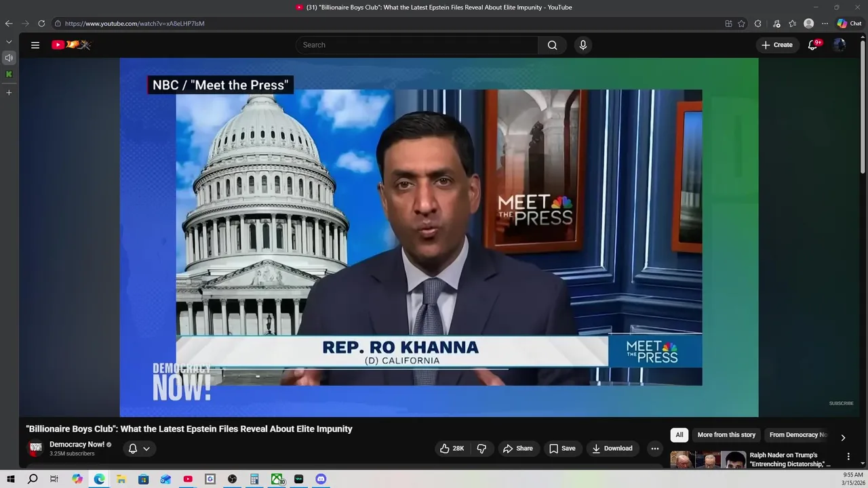Share the video
Viewport: 868px width, 488px height.
[517, 448]
